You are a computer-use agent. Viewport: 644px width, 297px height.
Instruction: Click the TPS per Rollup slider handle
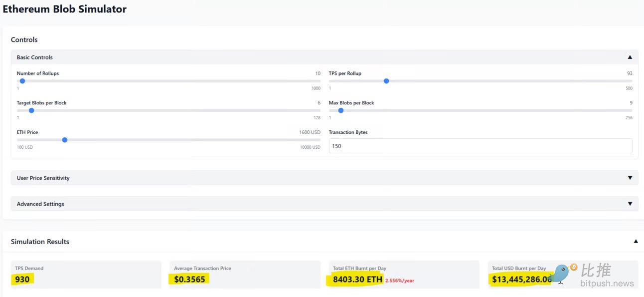coord(386,81)
